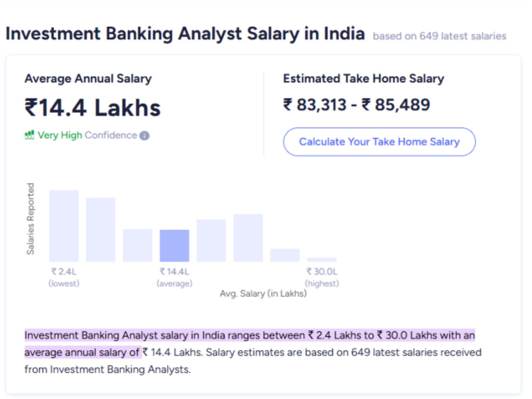Select the highlighted average ₹14.4L bar

pyautogui.click(x=174, y=246)
